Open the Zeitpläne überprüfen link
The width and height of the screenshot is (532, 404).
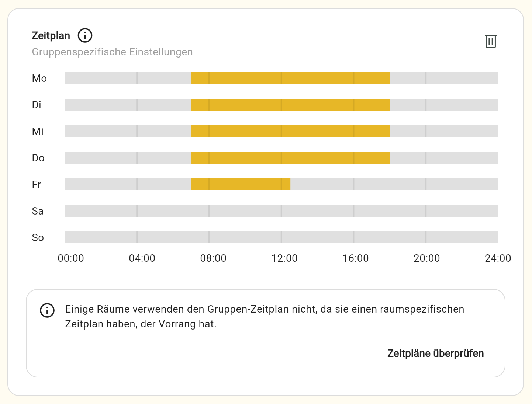point(435,353)
